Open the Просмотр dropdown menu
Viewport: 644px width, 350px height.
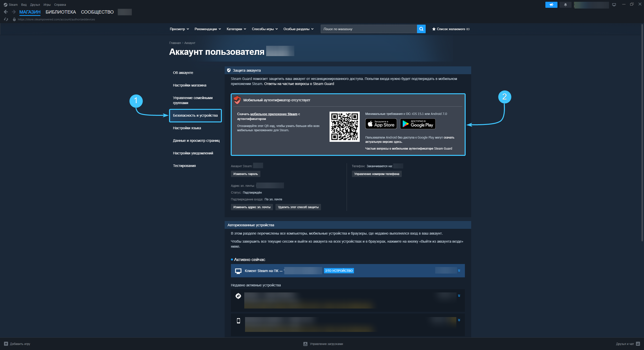pos(179,29)
